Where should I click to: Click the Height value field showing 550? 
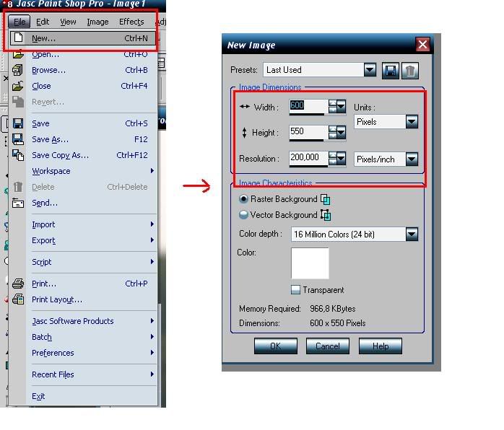308,132
